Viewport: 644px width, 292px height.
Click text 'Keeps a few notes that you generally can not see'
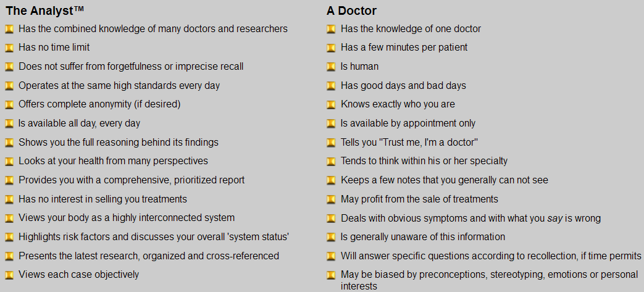coord(444,180)
